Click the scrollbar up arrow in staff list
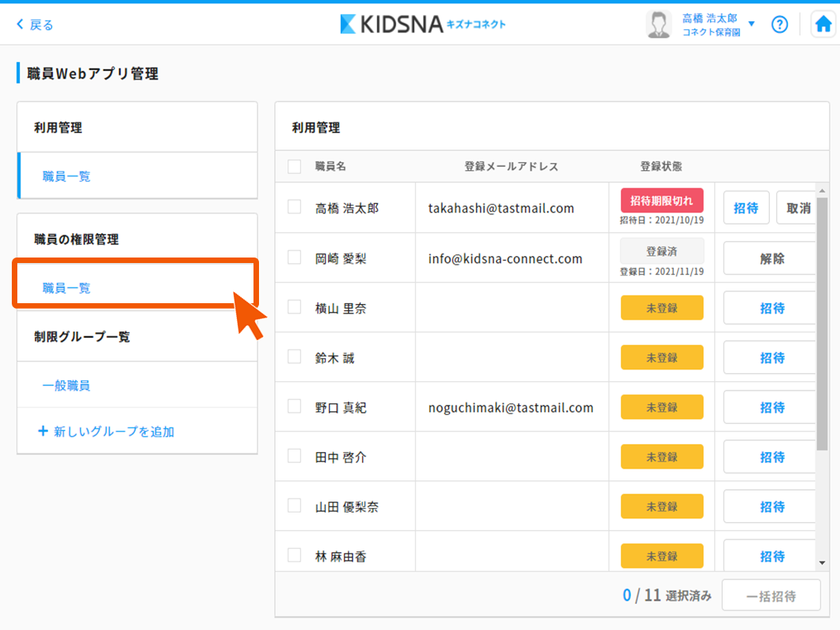Image resolution: width=840 pixels, height=630 pixels. point(822,191)
